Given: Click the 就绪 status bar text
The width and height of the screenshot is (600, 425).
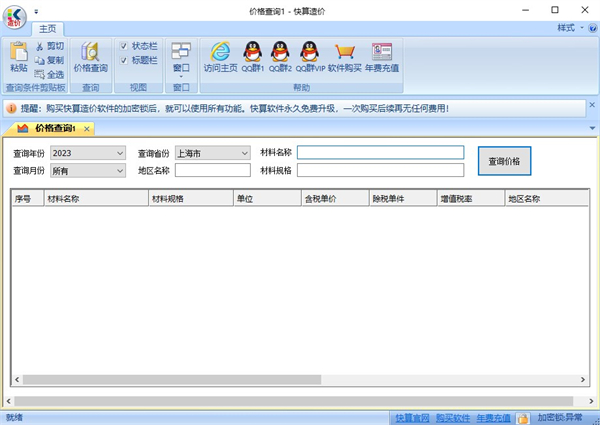Looking at the screenshot, I should pyautogui.click(x=14, y=417).
